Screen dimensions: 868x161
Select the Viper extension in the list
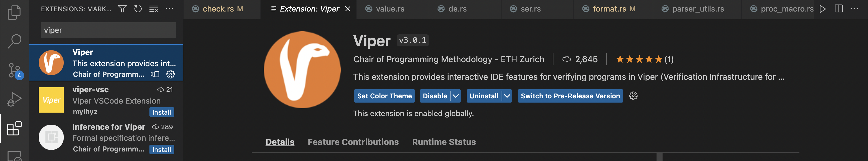click(106, 62)
